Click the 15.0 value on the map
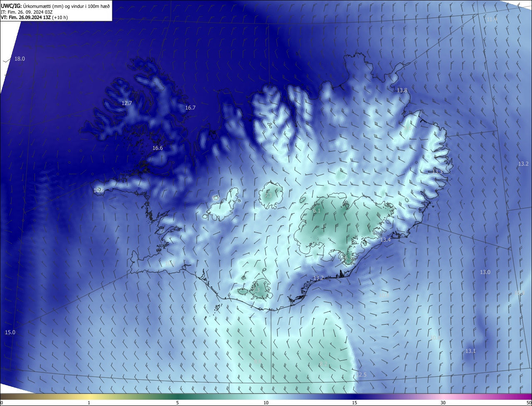Viewport: 532px width, 406px height. [x=10, y=333]
